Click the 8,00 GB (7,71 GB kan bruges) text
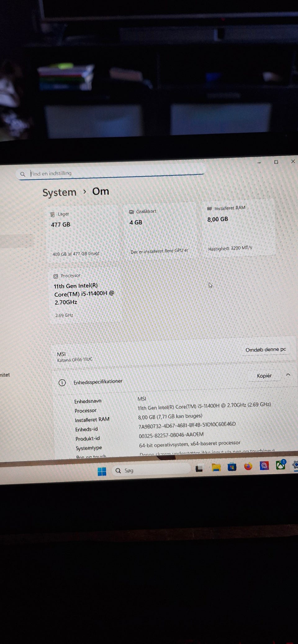 point(170,417)
